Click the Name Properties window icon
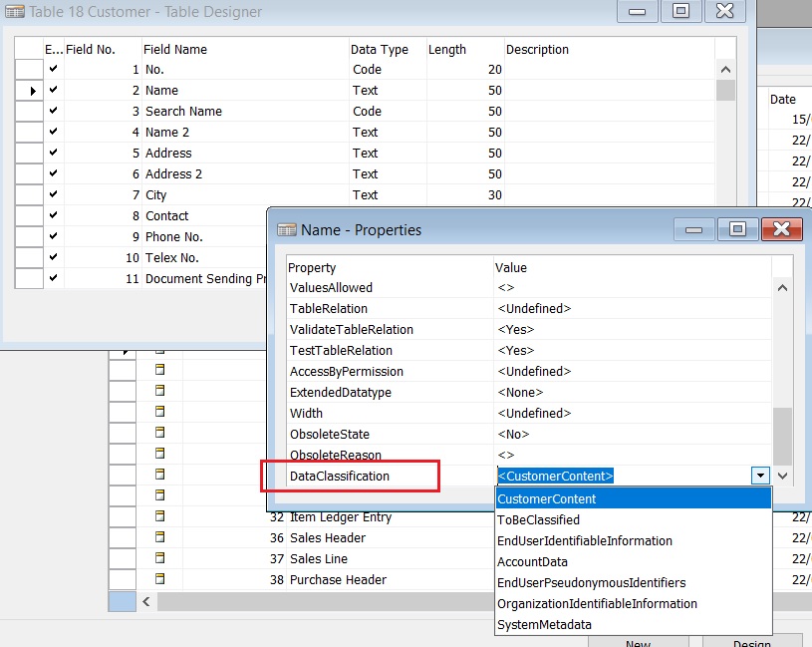This screenshot has width=812, height=647. click(287, 229)
